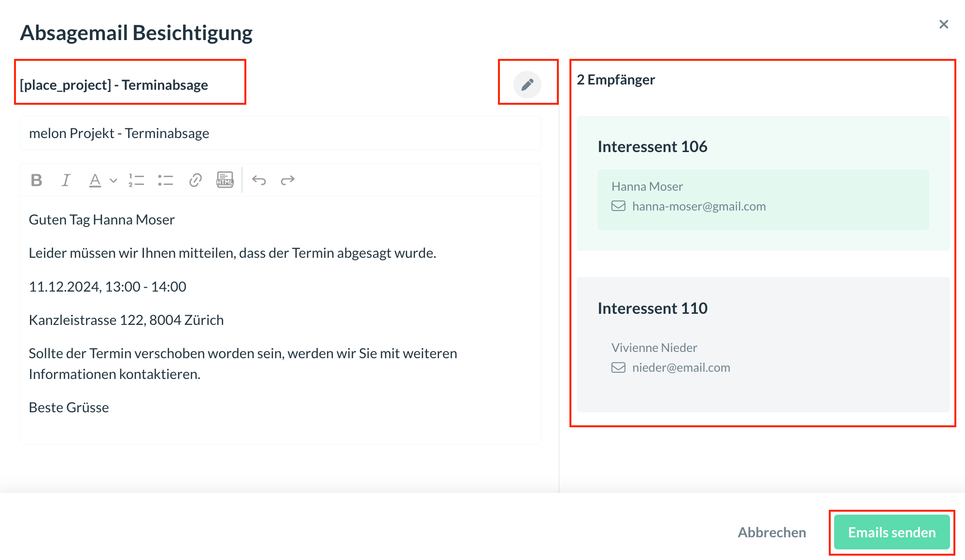The width and height of the screenshot is (965, 560).
Task: Click the email subject input field
Action: [280, 133]
